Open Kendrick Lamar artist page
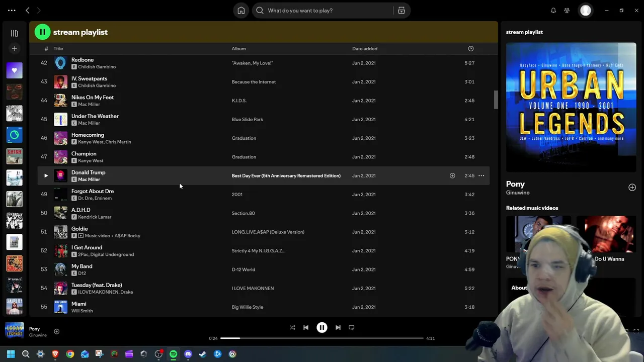The height and width of the screenshot is (362, 644). 95,217
